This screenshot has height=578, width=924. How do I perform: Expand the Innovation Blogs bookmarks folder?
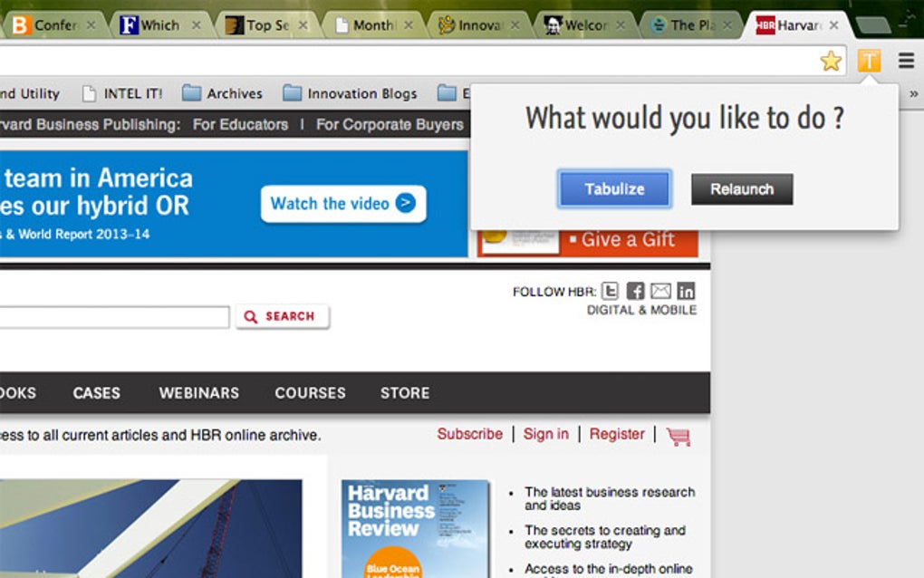click(351, 92)
